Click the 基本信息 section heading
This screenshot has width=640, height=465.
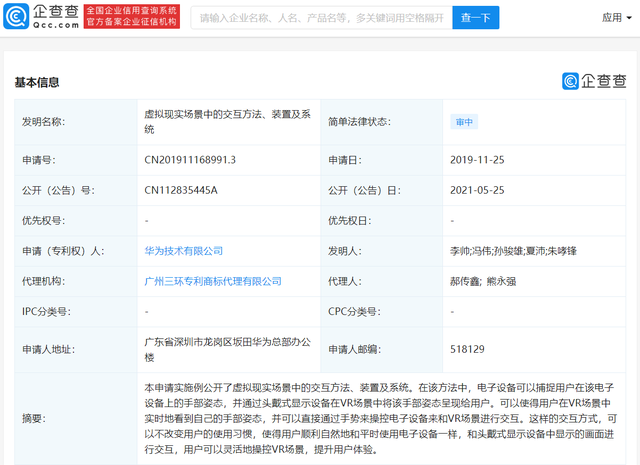tap(36, 82)
